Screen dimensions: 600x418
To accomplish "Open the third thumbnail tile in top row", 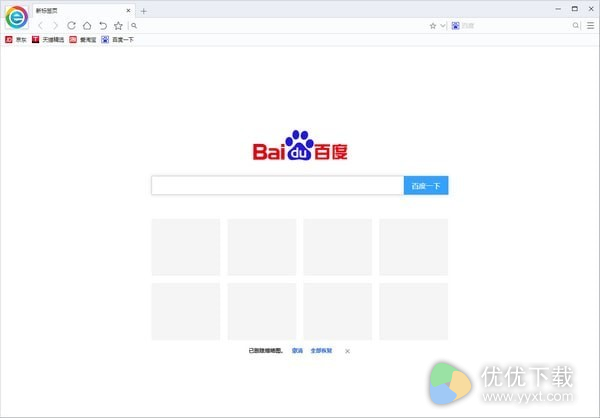I will (x=338, y=247).
